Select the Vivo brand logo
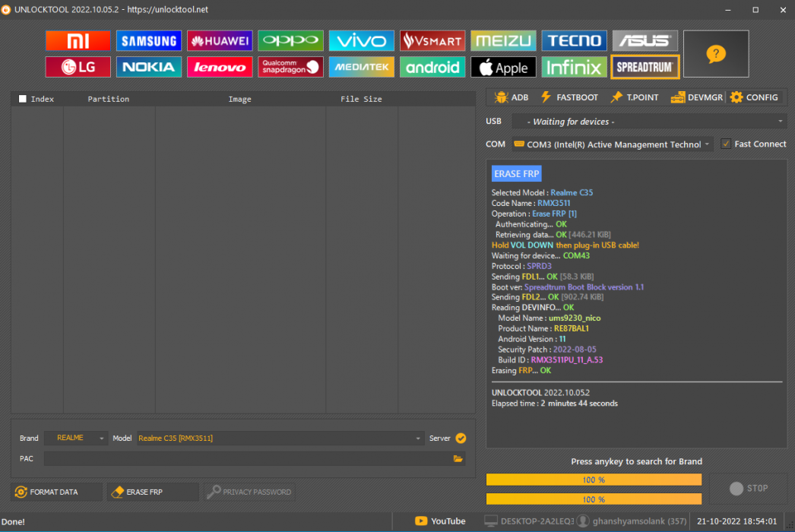Screen dimensions: 795x532 (362, 40)
